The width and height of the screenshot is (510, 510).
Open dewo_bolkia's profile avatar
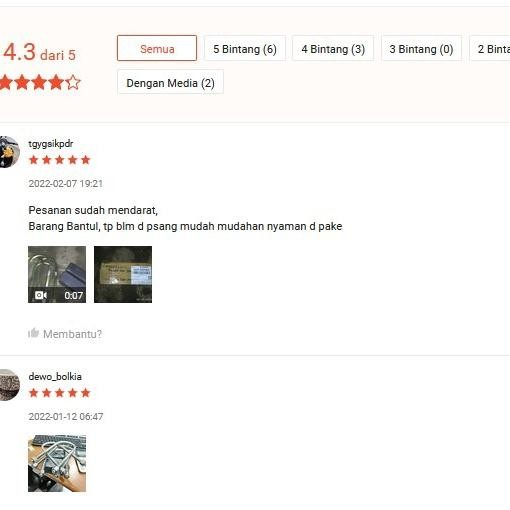tap(9, 385)
